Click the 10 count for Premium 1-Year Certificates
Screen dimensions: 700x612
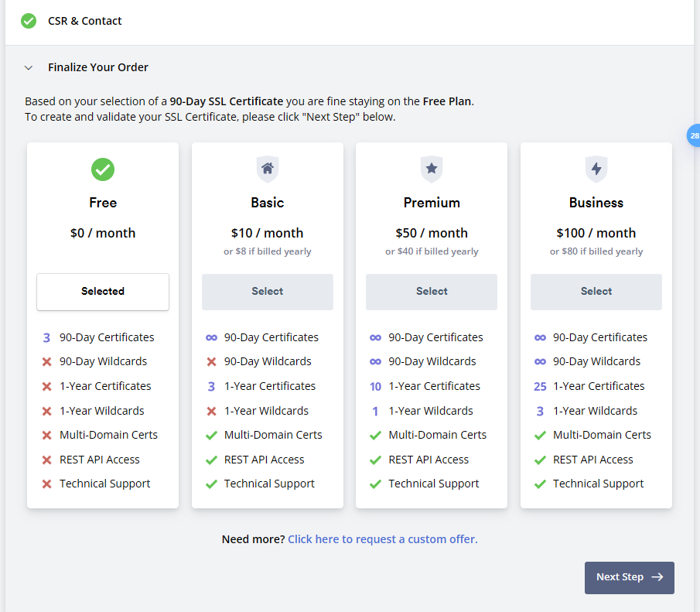point(376,386)
